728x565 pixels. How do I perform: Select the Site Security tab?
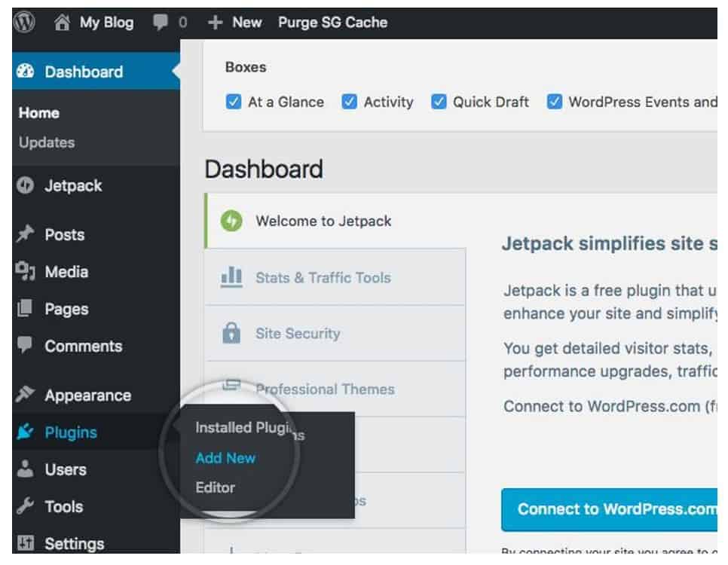click(x=335, y=333)
